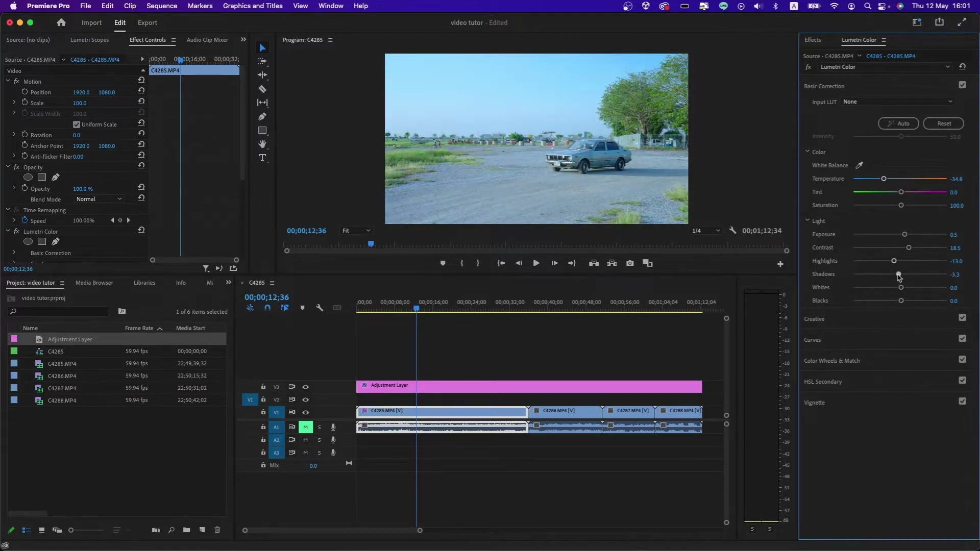Open the Media Browser tab

coord(94,283)
